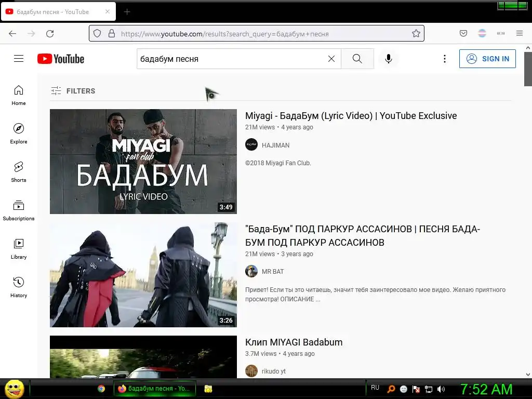Open the volume speaker tray icon
Viewport: 532px width, 399px height.
point(441,389)
